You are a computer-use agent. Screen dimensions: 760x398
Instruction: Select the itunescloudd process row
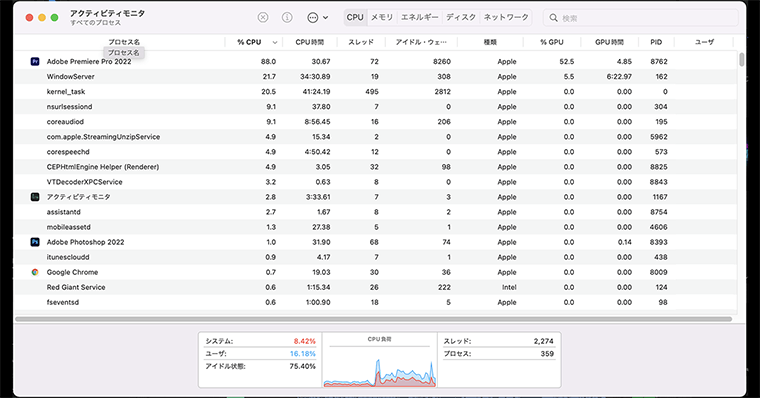(x=376, y=257)
